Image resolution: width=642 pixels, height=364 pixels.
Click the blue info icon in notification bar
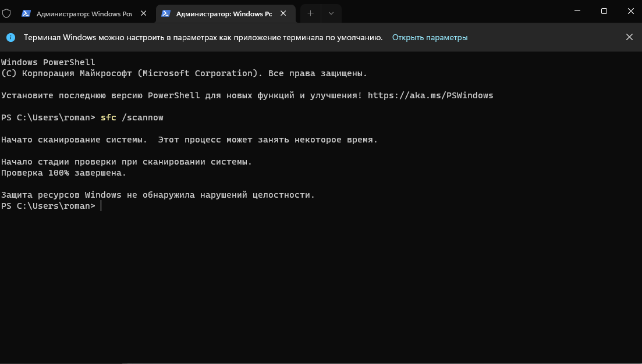[x=11, y=38]
